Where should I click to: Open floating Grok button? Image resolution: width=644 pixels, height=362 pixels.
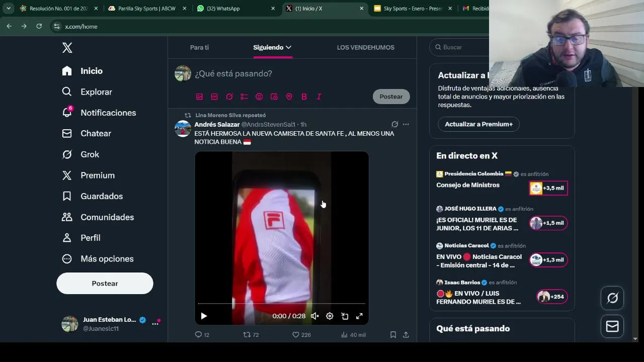(x=612, y=298)
